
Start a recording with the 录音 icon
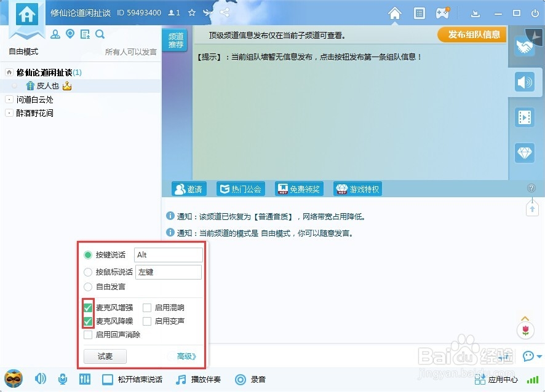(x=250, y=380)
